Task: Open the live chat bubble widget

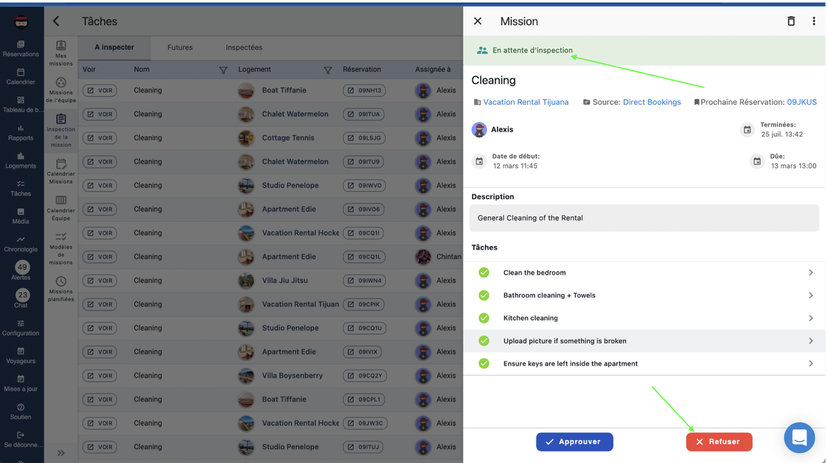Action: pos(799,437)
